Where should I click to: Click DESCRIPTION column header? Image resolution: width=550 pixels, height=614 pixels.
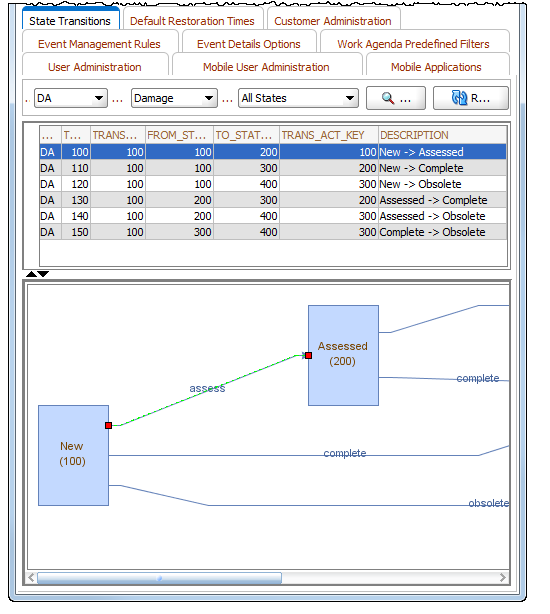coord(442,135)
